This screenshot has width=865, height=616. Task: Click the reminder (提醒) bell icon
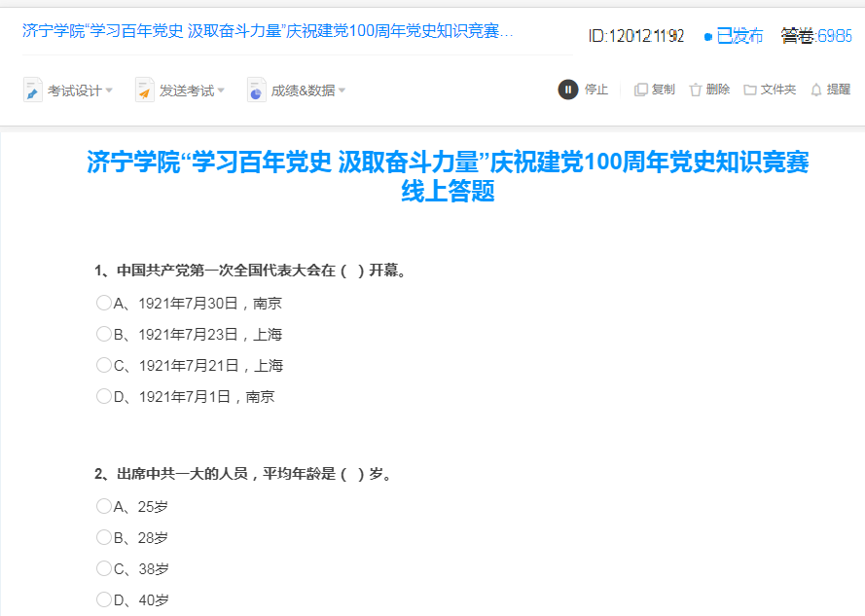(815, 90)
